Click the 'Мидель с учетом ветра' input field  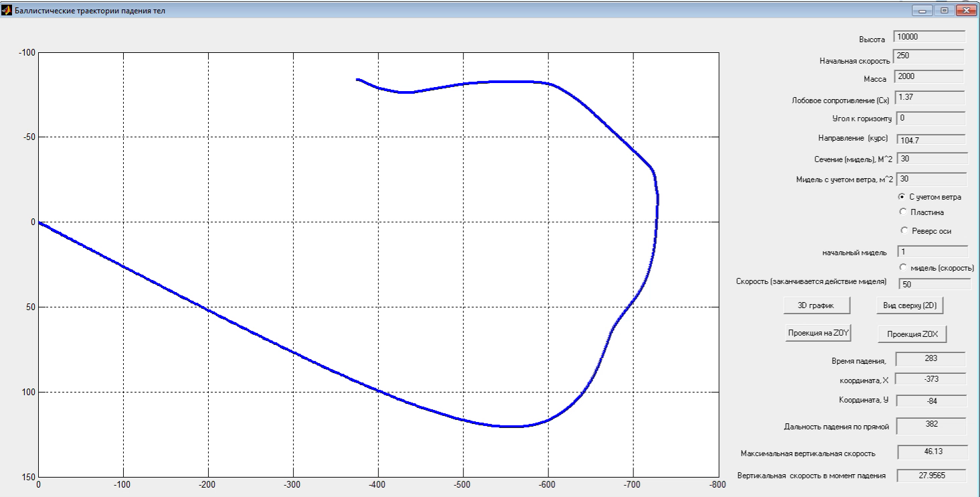(x=932, y=179)
